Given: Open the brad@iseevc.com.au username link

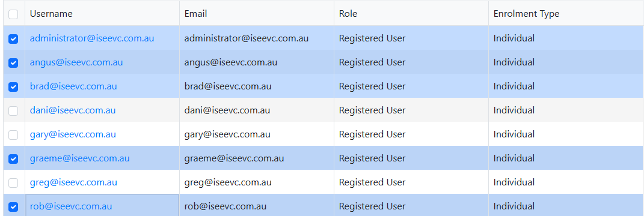Looking at the screenshot, I should point(73,86).
